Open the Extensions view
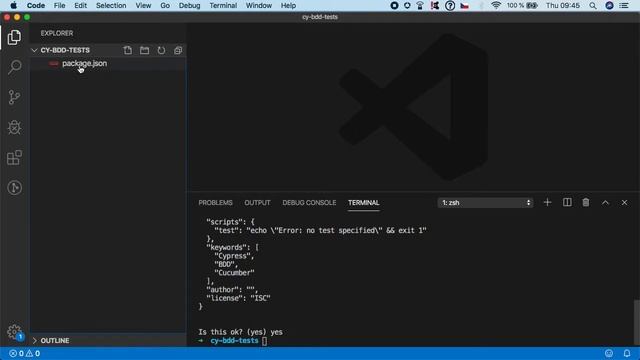Viewport: 640px width, 360px height. pyautogui.click(x=14, y=158)
